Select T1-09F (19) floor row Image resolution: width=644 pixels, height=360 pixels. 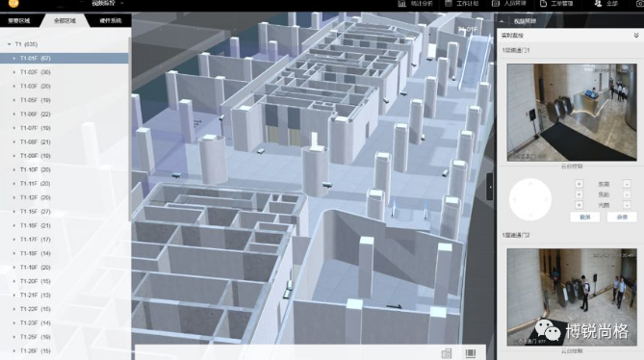[64, 156]
